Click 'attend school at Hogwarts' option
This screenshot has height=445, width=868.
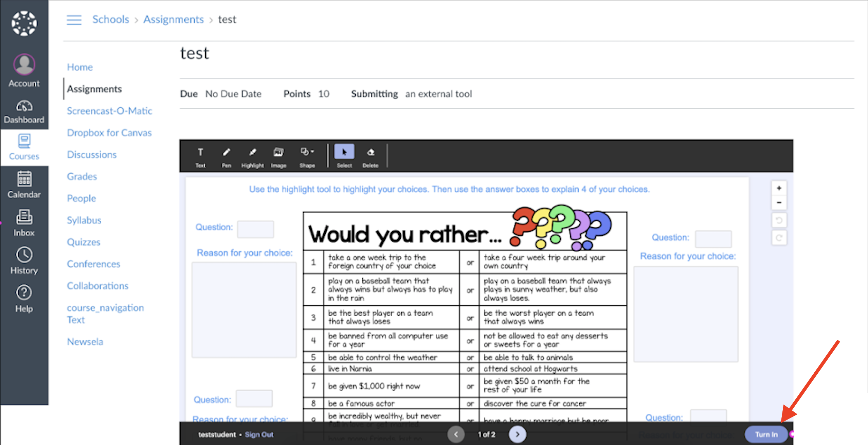pos(530,369)
